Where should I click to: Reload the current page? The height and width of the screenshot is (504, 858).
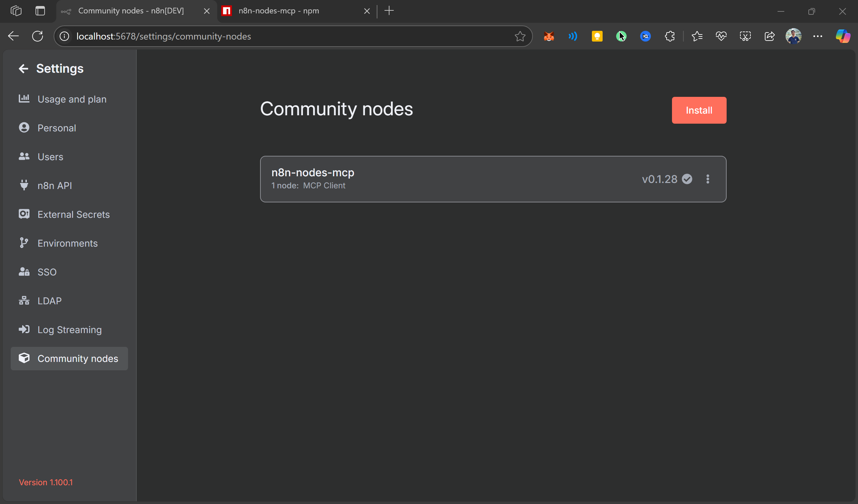tap(38, 36)
